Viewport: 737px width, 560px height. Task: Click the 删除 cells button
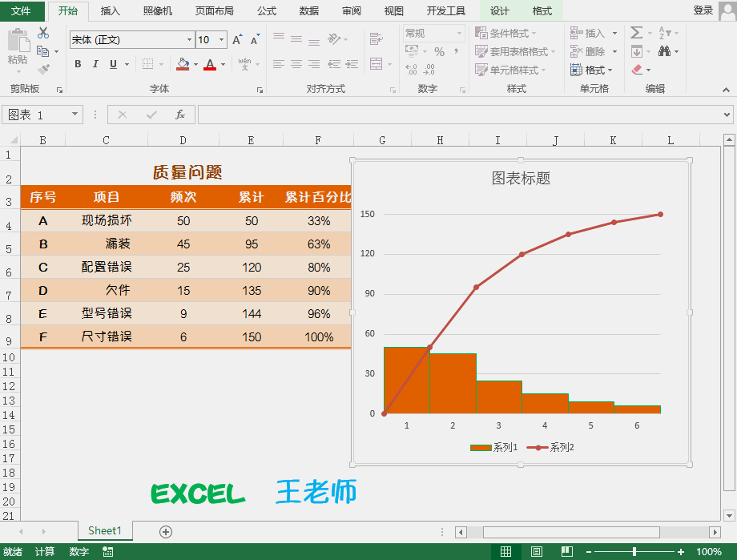[x=594, y=51]
